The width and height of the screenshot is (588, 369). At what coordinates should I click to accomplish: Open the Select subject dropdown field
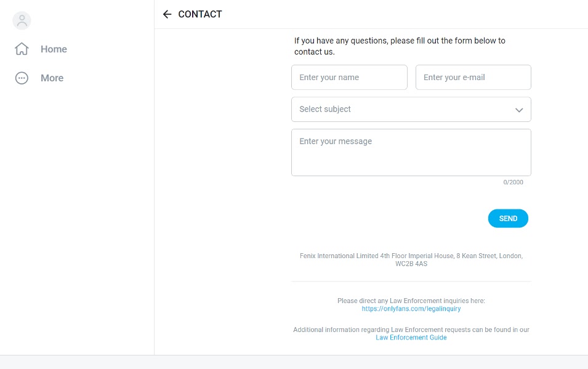[411, 109]
